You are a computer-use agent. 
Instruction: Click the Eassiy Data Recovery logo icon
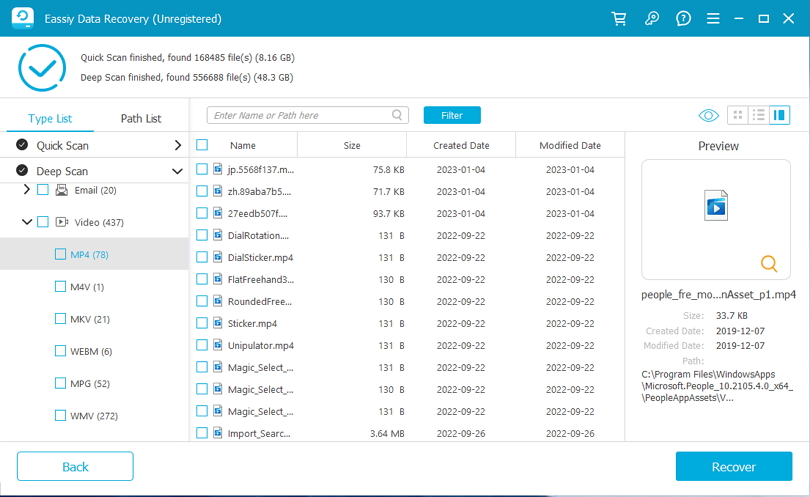[23, 18]
